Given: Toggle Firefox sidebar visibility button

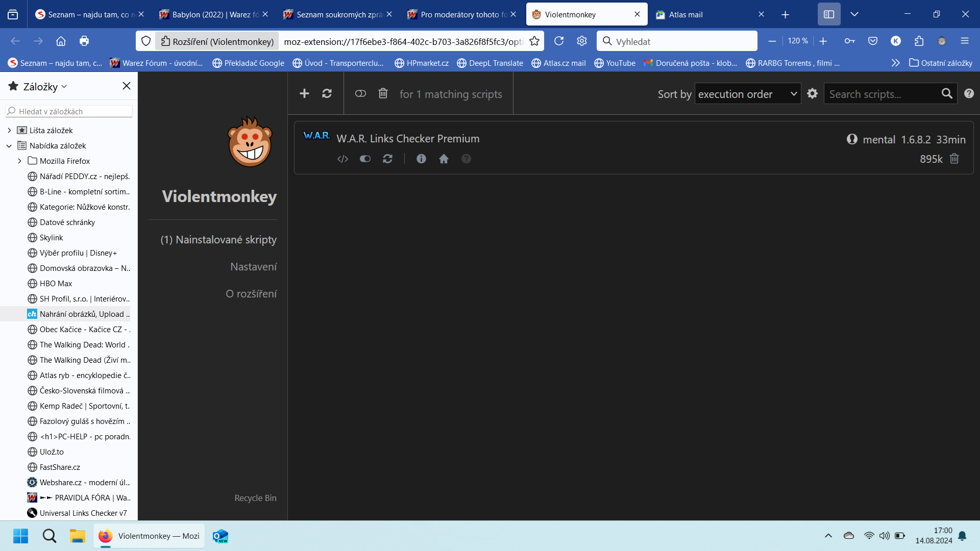Looking at the screenshot, I should tap(828, 14).
